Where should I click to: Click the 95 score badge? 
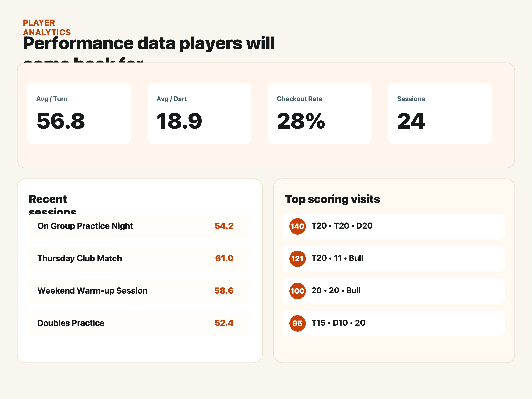pos(297,323)
